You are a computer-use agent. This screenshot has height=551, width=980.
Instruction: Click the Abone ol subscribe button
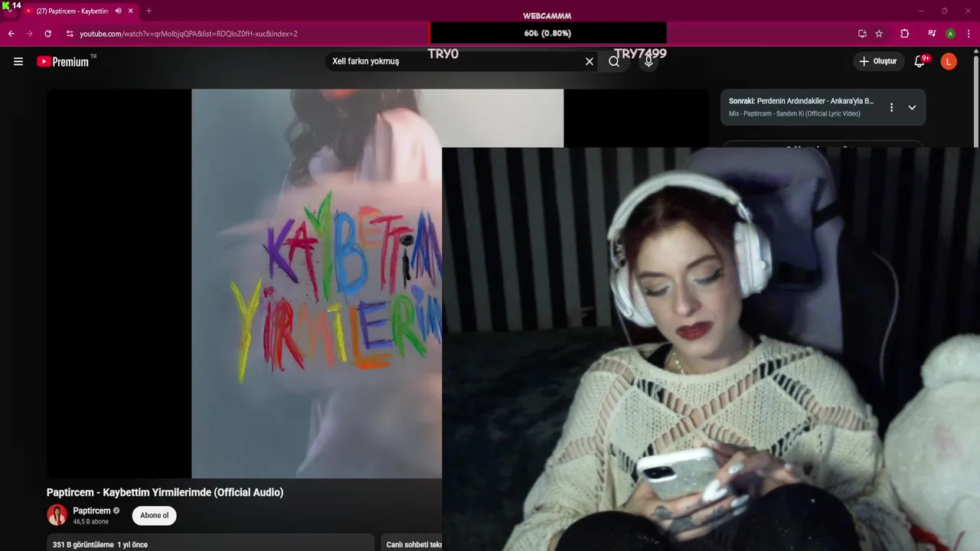[x=154, y=516]
